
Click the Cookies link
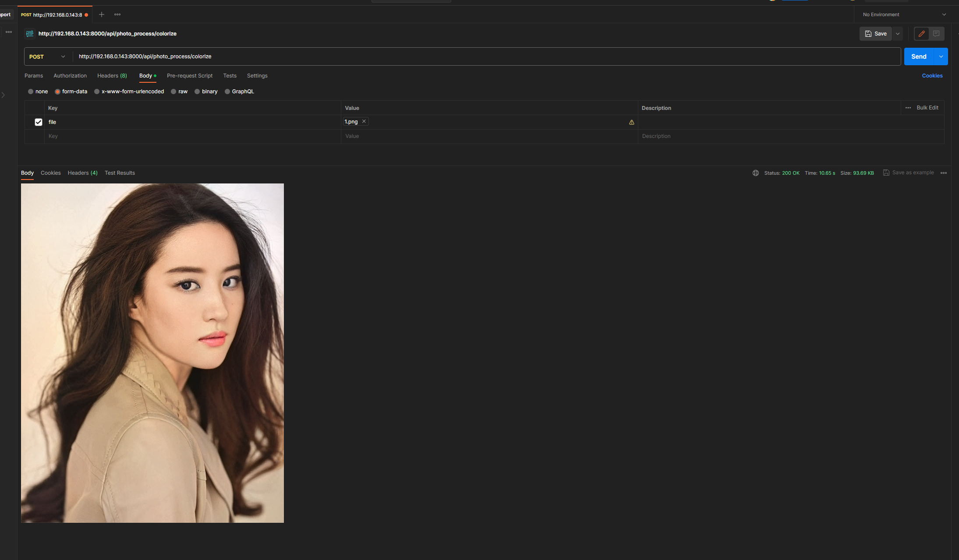coord(932,76)
